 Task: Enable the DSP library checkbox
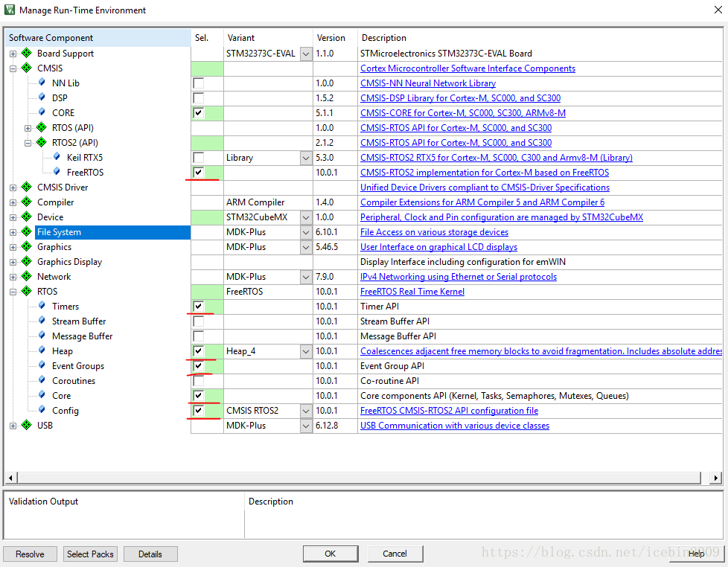pyautogui.click(x=199, y=98)
